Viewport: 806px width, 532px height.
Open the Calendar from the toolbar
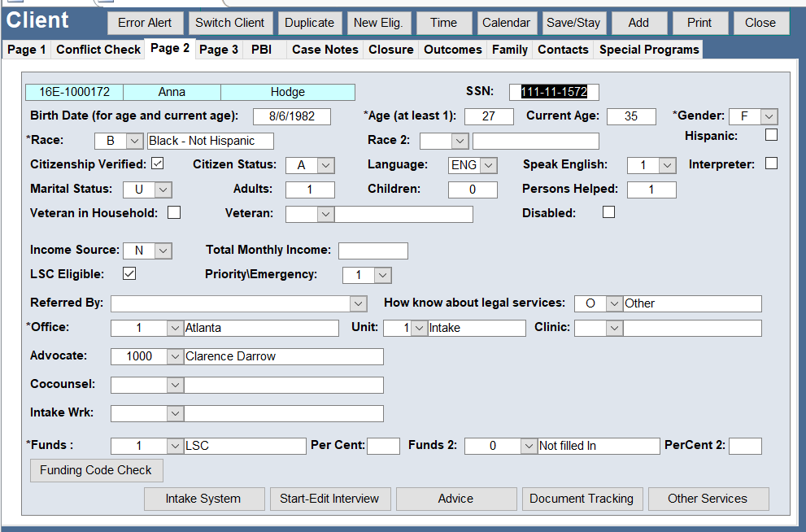(x=506, y=23)
